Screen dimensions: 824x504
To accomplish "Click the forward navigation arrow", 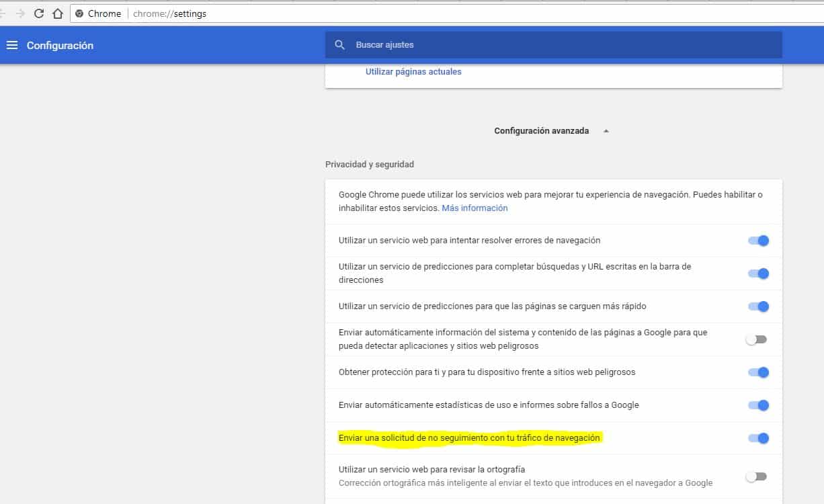I will [x=21, y=13].
